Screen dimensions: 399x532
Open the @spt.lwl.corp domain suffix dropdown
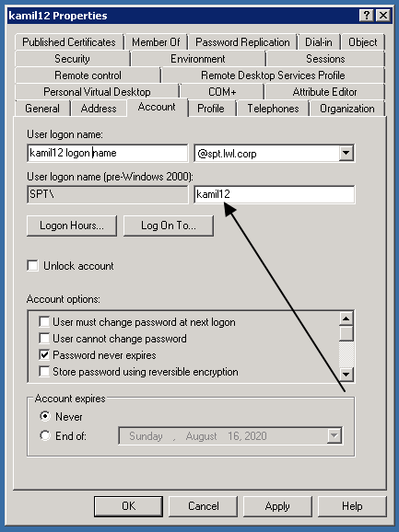coord(346,153)
